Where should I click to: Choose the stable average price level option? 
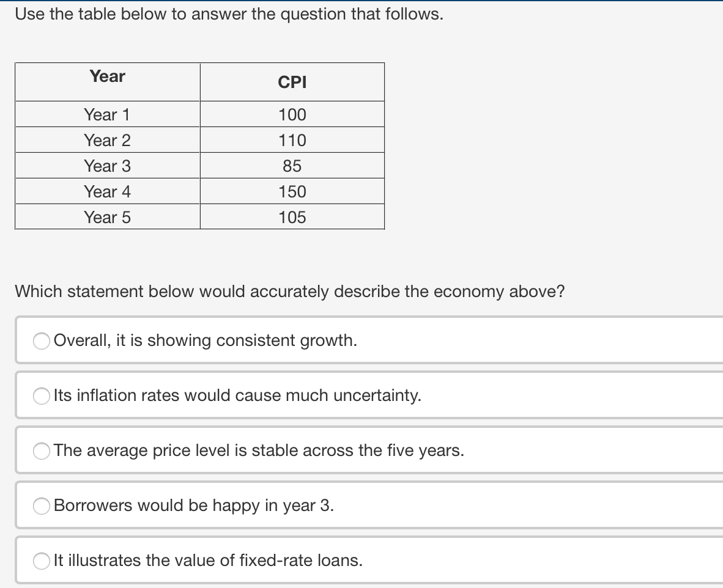(41, 451)
